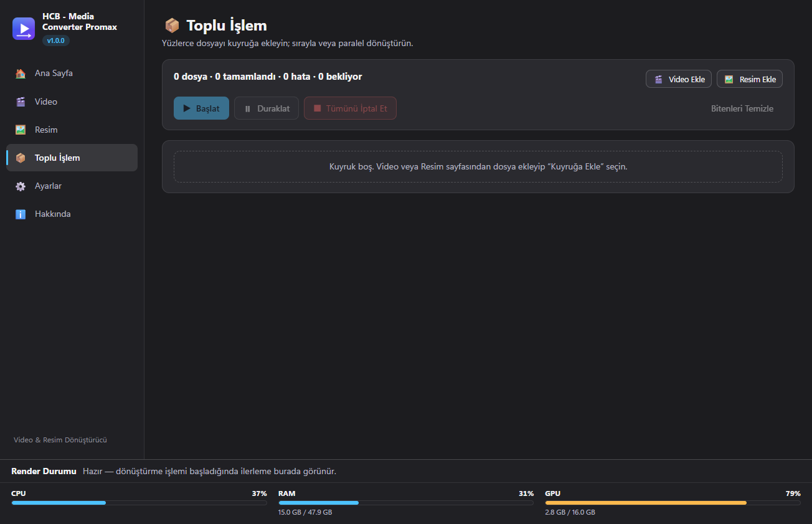Click Bitenleri Temizle
The height and width of the screenshot is (524, 812).
[742, 108]
